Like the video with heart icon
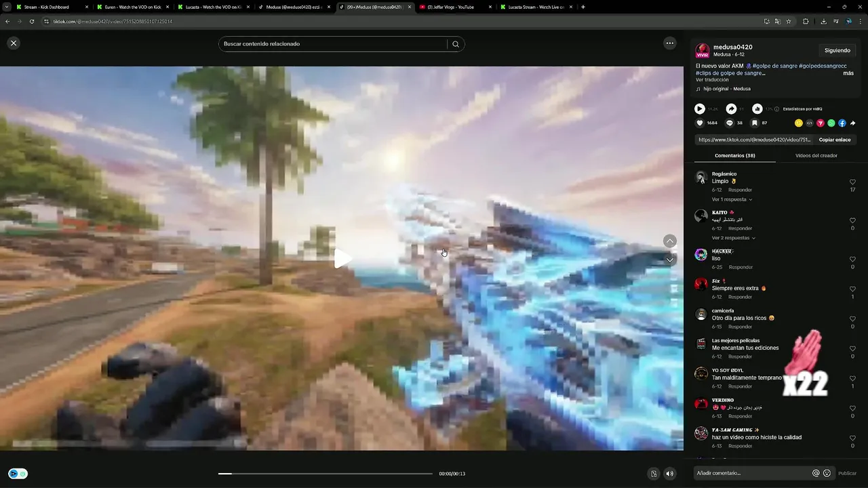 (700, 123)
